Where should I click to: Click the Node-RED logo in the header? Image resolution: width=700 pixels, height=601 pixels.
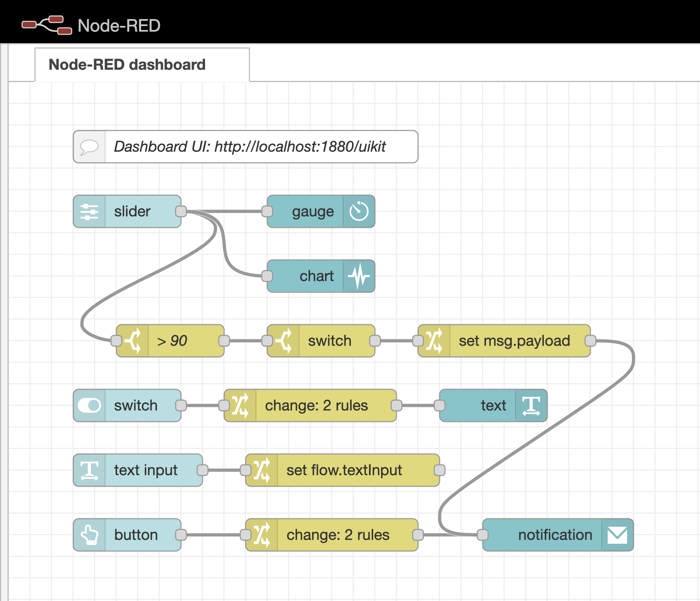(x=46, y=24)
